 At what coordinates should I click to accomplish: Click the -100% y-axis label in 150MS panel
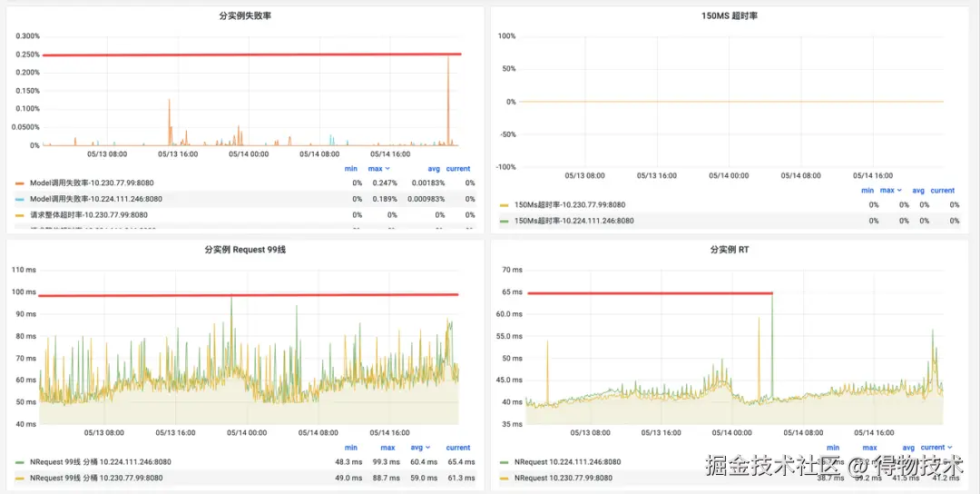(505, 167)
